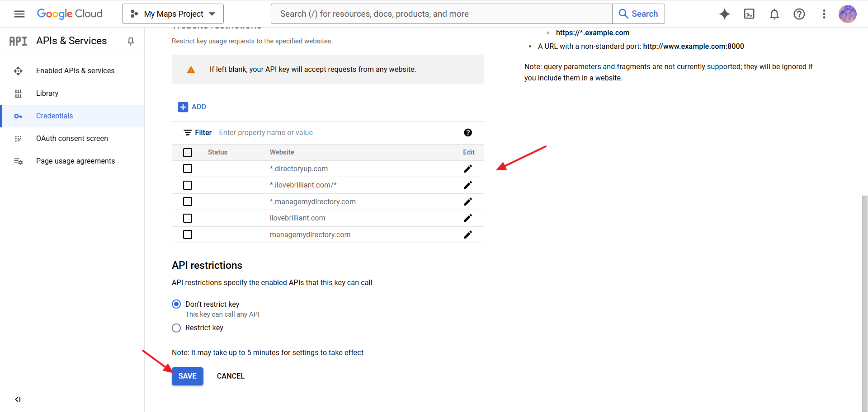Pin the APIs & Services sidebar

pyautogui.click(x=131, y=42)
